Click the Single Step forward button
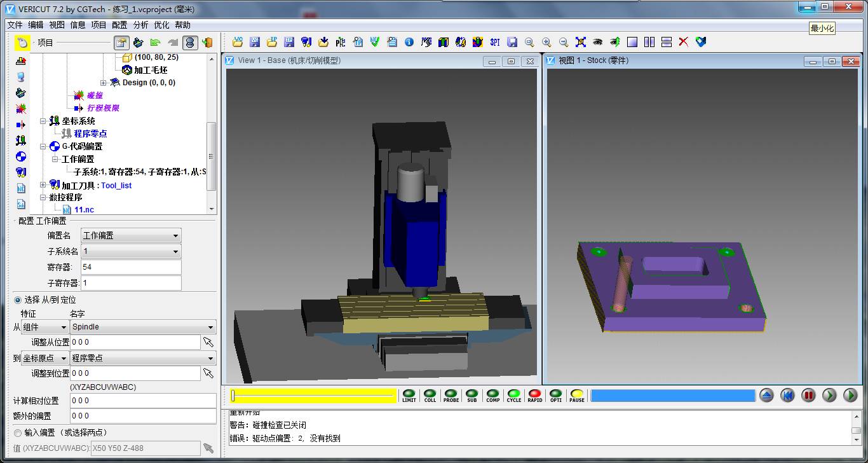The image size is (868, 463). point(829,396)
